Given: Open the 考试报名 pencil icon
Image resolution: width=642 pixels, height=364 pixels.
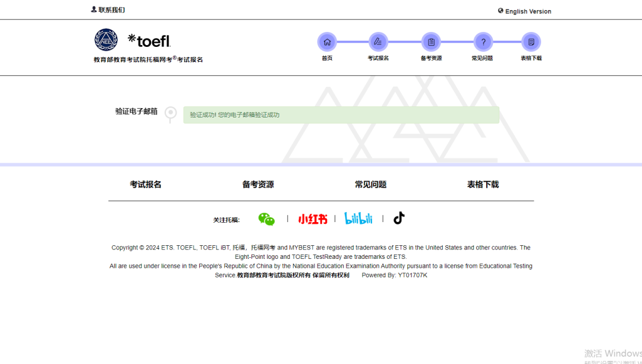Looking at the screenshot, I should tap(377, 42).
